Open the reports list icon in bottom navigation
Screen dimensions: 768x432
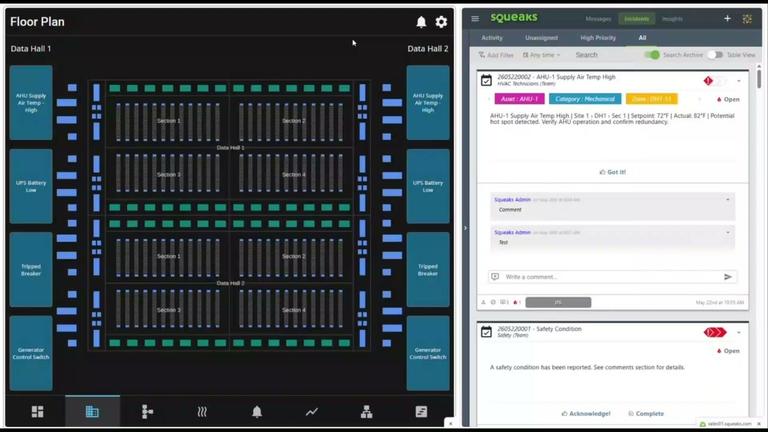click(x=421, y=411)
